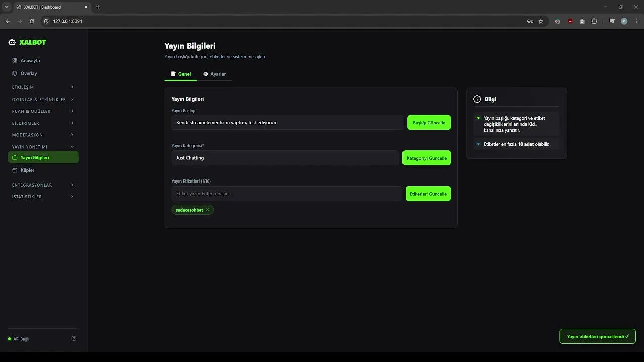
Task: Switch to the Ayarlar tab
Action: tap(214, 74)
